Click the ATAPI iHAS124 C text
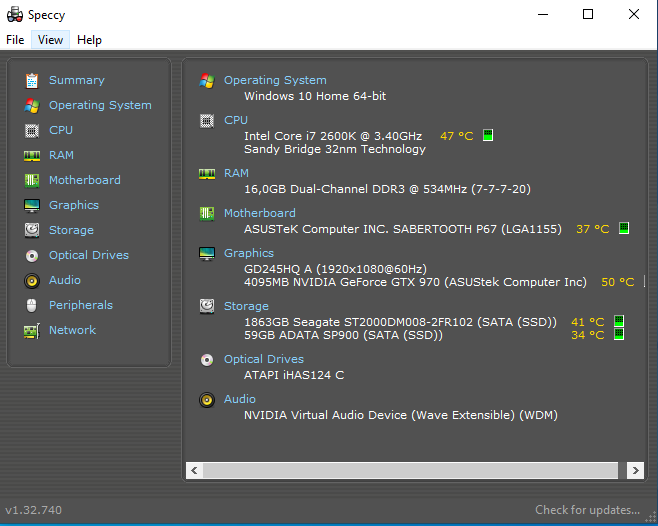This screenshot has width=658, height=526. click(294, 375)
